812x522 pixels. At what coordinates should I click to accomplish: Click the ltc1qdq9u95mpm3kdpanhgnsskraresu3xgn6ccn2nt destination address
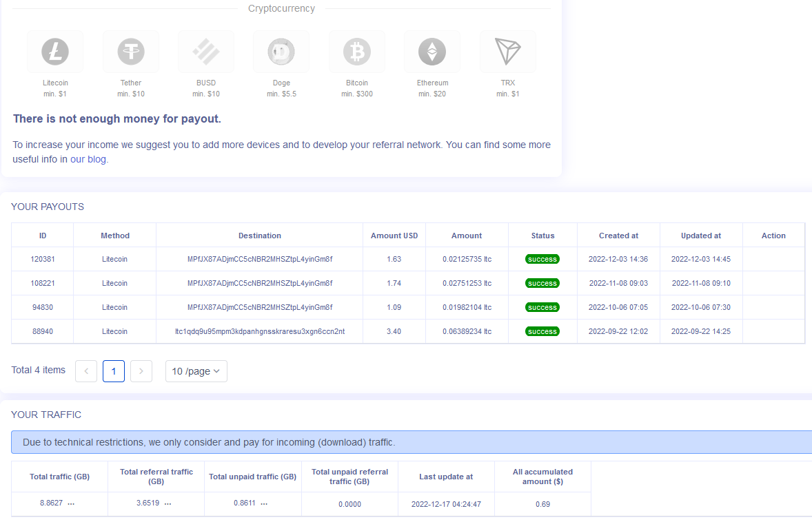click(259, 332)
